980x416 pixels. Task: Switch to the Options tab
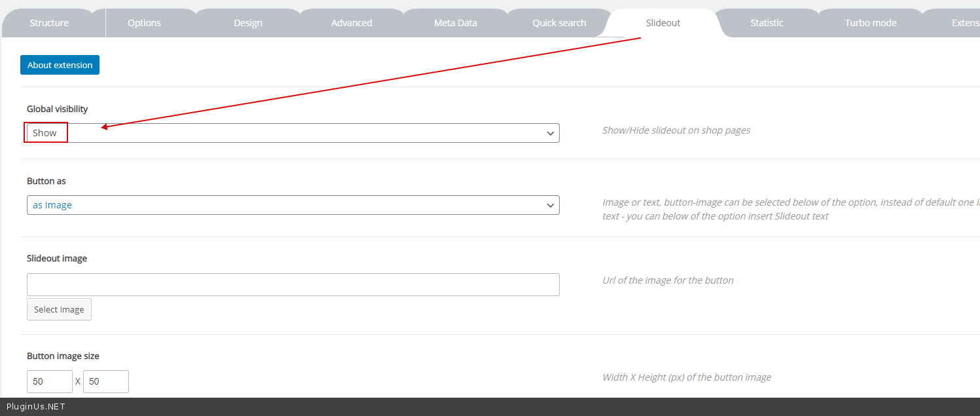click(144, 23)
